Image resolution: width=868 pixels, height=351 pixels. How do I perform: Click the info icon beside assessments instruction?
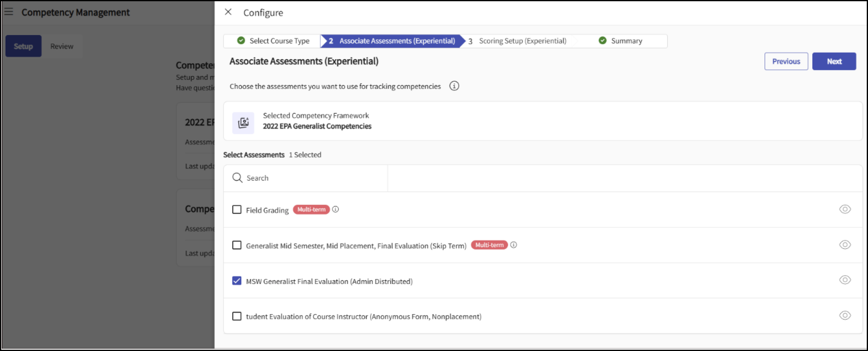454,86
